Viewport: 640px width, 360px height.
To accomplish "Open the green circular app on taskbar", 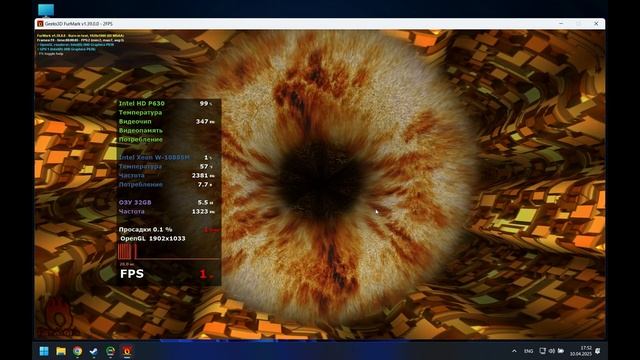I will [x=110, y=351].
